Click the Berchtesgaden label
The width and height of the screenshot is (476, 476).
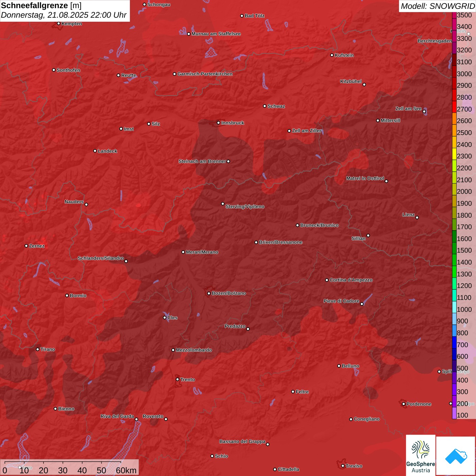(x=435, y=41)
